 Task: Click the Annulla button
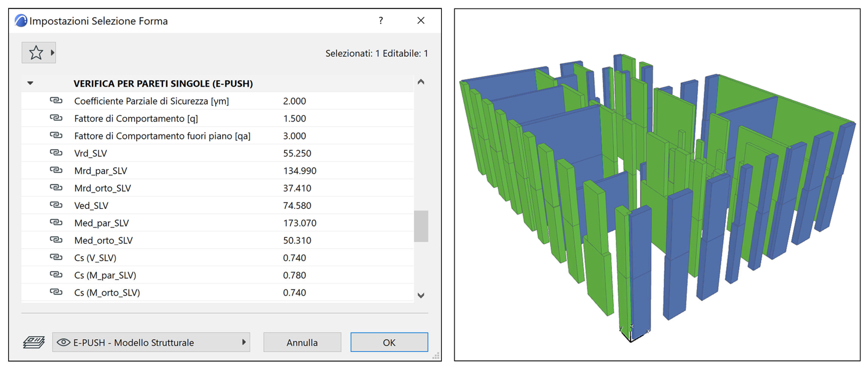[302, 342]
